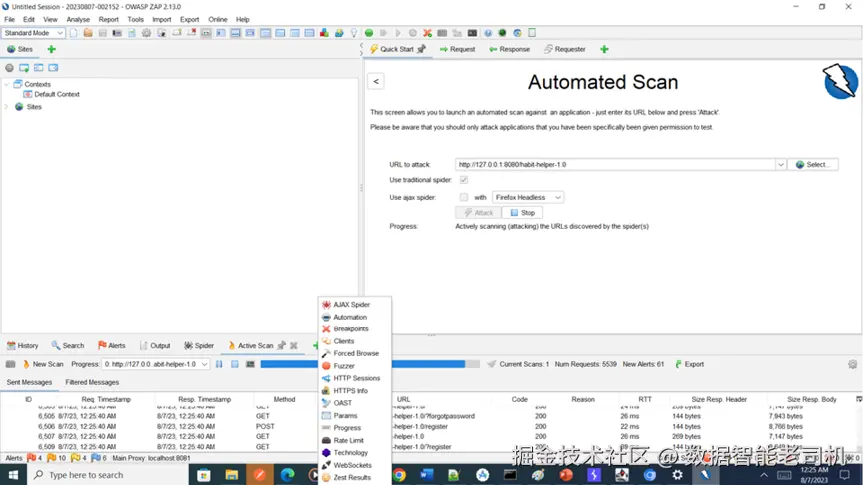Enable the Use ajax spider checkbox
The height and width of the screenshot is (485, 863).
[464, 197]
